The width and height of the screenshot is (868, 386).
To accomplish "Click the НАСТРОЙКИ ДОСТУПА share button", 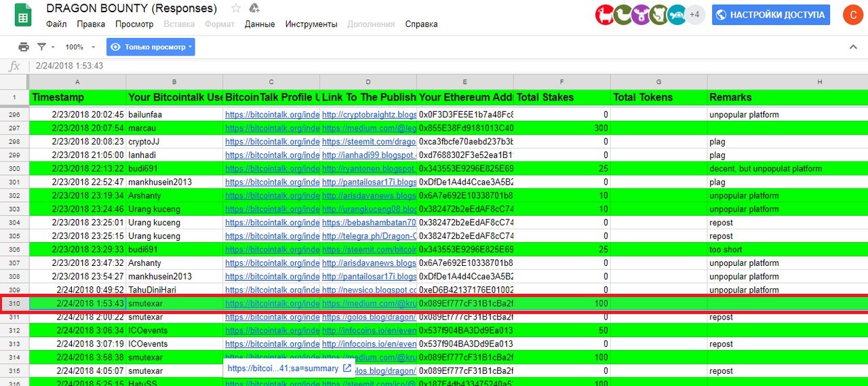I will [771, 14].
